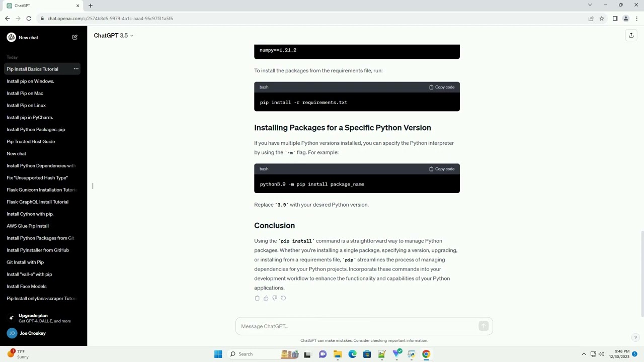Open Chrome three-dot menu

[637, 19]
